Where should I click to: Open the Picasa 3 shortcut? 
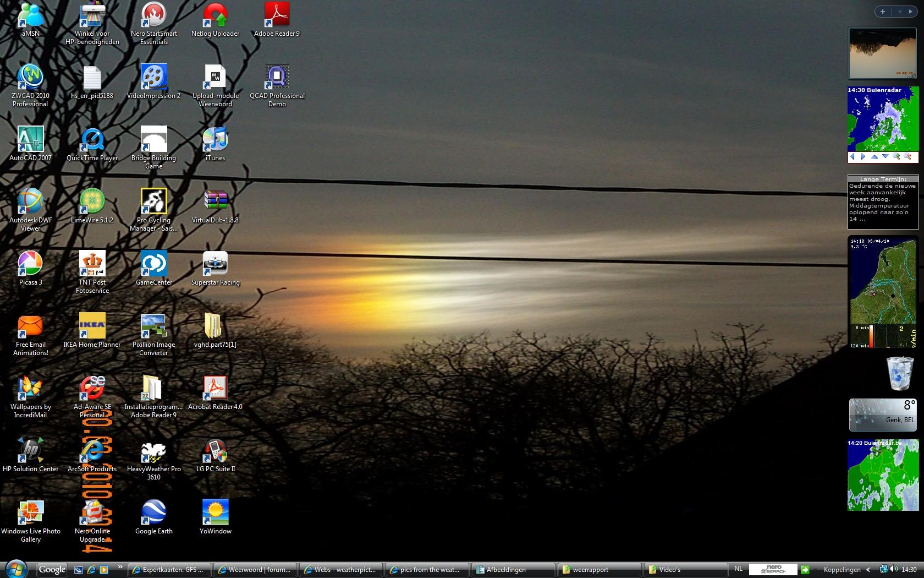pos(31,268)
